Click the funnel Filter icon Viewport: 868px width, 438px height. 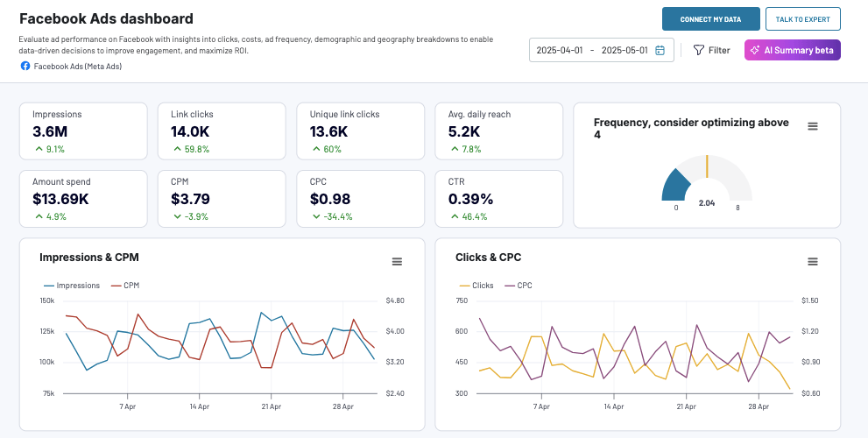coord(699,50)
